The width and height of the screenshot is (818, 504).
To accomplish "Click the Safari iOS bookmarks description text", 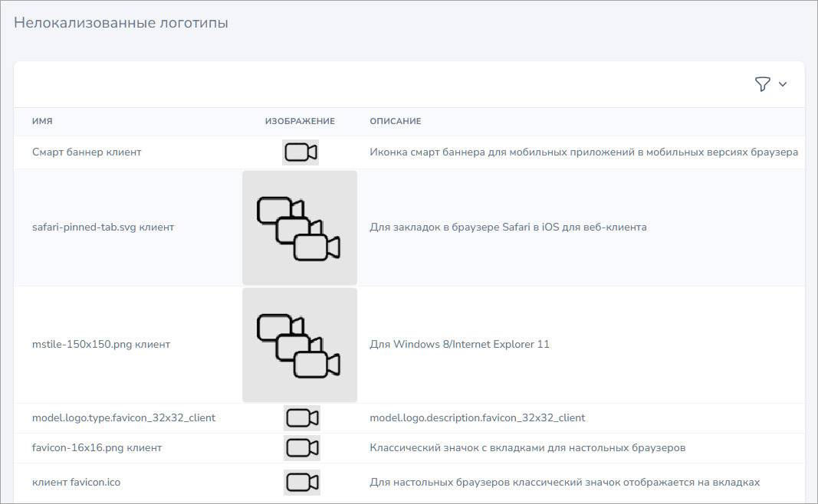I will coord(508,227).
